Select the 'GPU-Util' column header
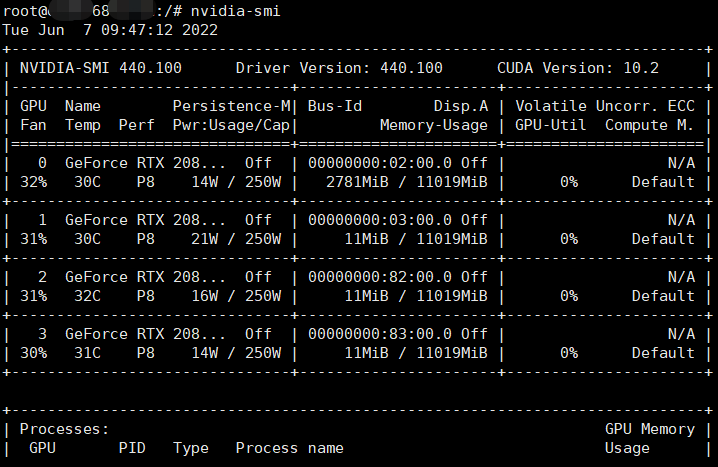This screenshot has height=467, width=718. [550, 125]
